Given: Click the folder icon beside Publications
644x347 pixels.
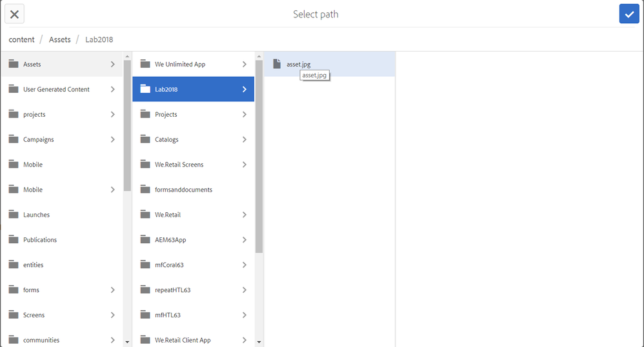Looking at the screenshot, I should click(x=13, y=240).
